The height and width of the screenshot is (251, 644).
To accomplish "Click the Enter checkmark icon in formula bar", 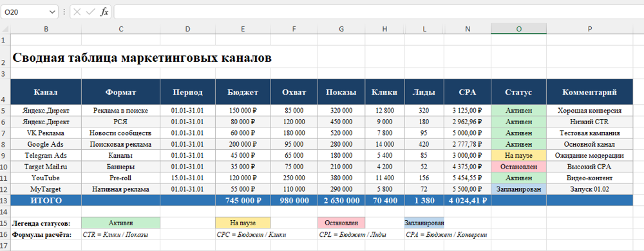I will point(90,12).
